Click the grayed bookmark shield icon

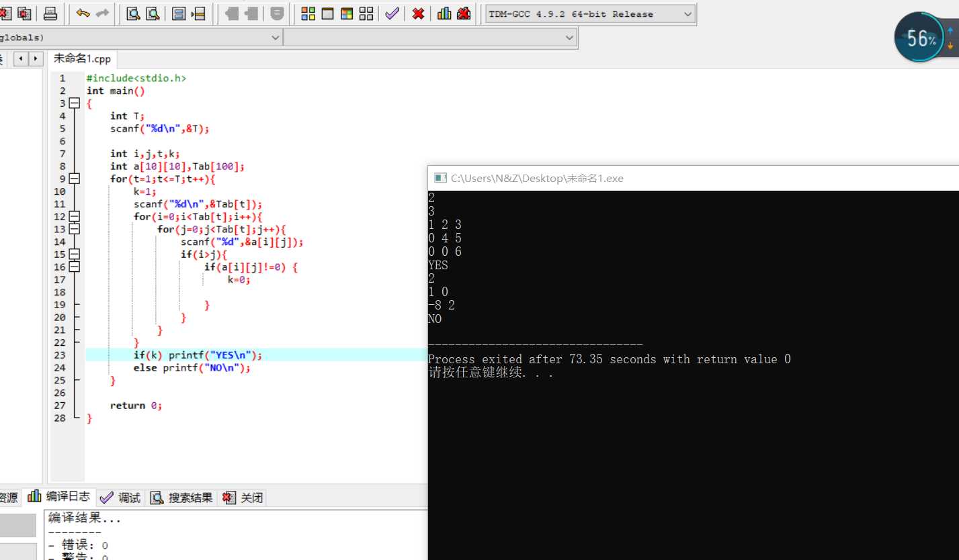[277, 13]
